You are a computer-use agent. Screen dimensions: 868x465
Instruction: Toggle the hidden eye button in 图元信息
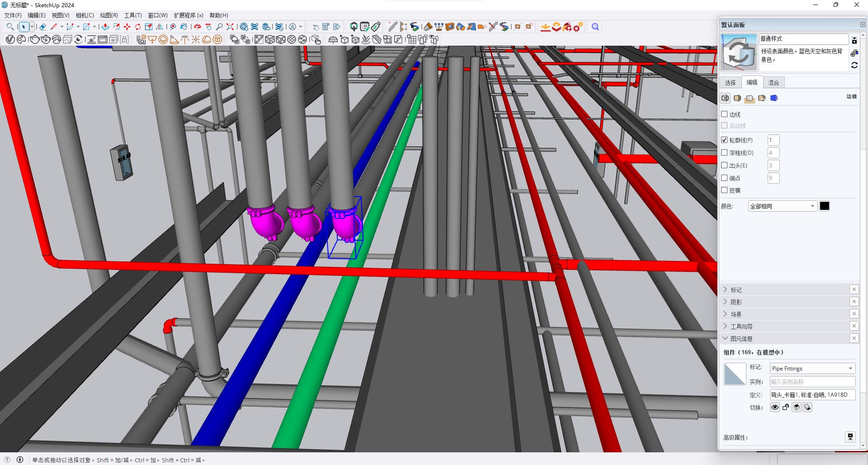coord(775,408)
